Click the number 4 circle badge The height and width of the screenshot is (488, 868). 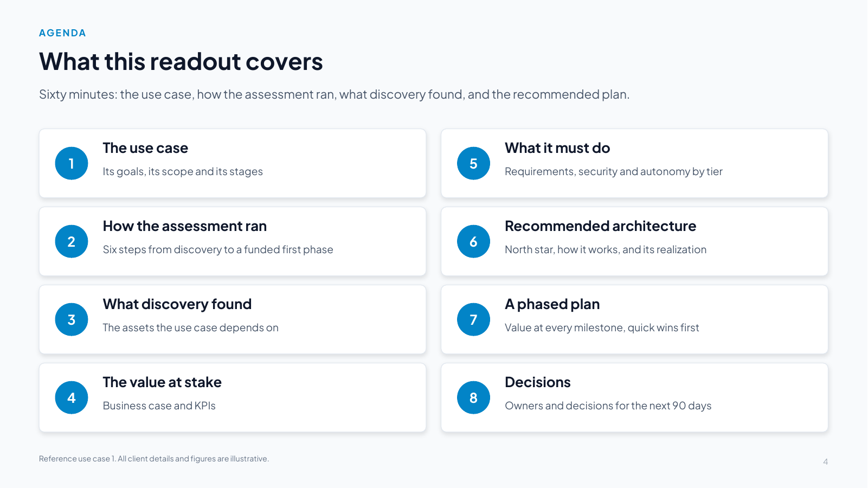pos(72,397)
